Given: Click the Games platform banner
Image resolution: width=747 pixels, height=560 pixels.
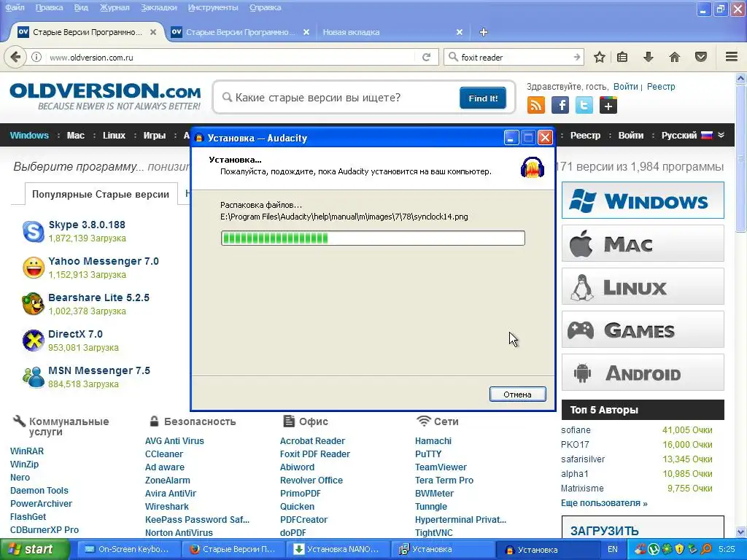Looking at the screenshot, I should point(643,330).
